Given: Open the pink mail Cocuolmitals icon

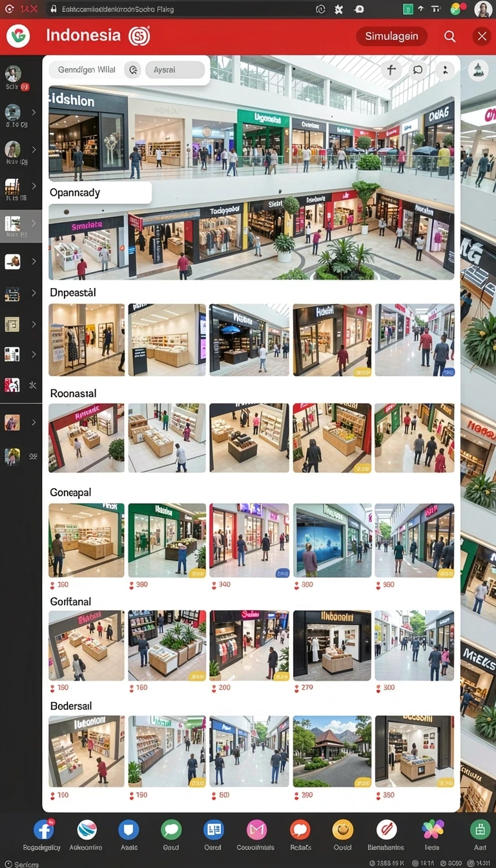Looking at the screenshot, I should (x=257, y=829).
